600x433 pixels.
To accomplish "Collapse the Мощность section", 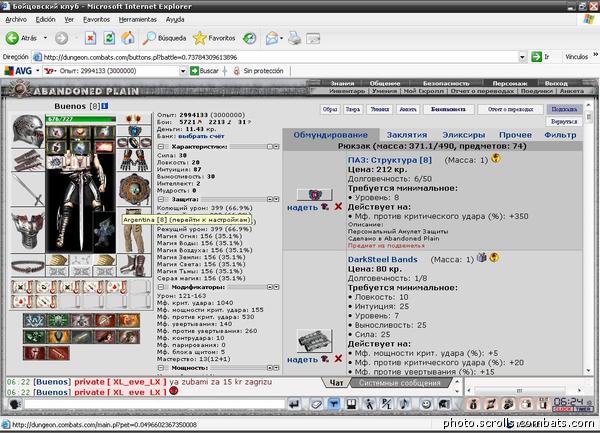I will coord(161,368).
